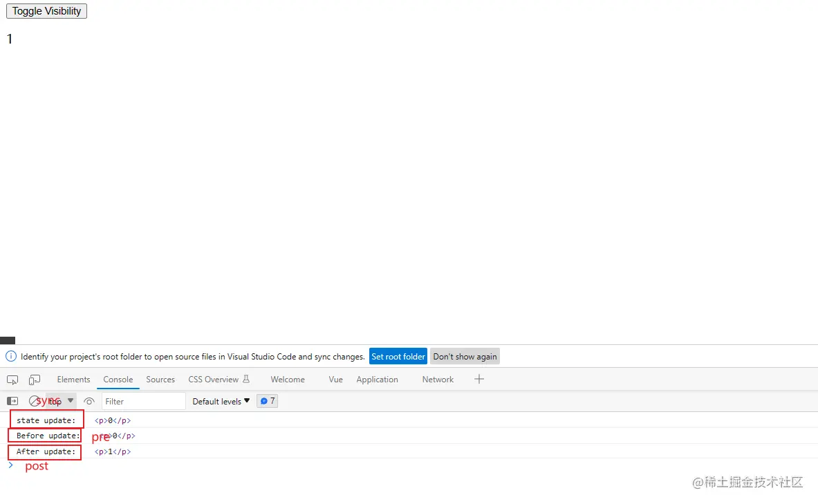This screenshot has width=818, height=504.
Task: Activate the inspect element tool icon
Action: pos(12,380)
